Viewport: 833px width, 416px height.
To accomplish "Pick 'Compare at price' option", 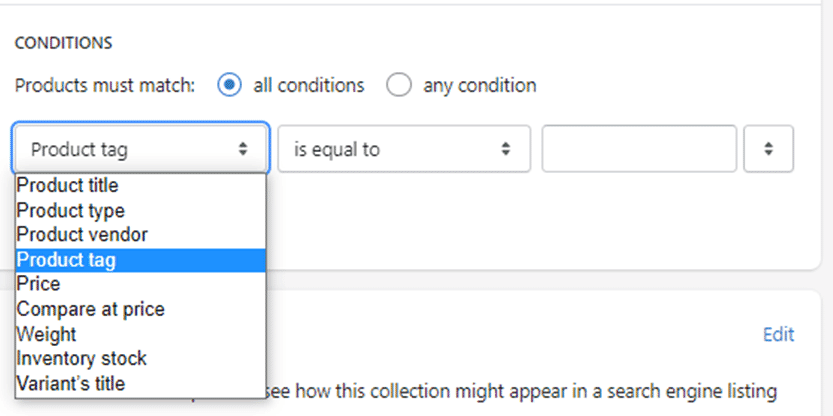I will point(141,309).
